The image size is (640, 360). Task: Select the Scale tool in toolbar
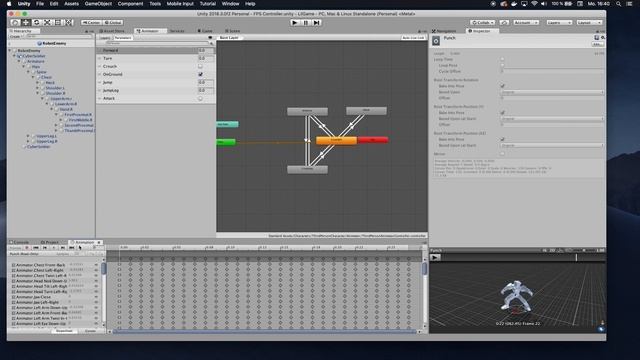47,22
